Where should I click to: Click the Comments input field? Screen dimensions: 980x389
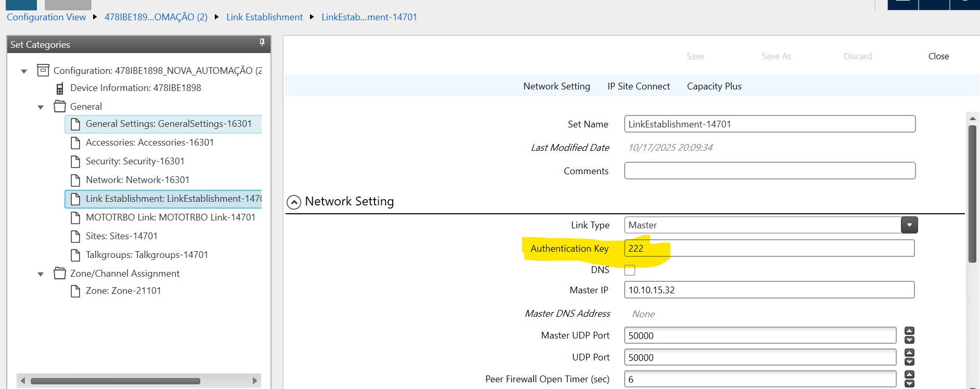[x=769, y=171]
